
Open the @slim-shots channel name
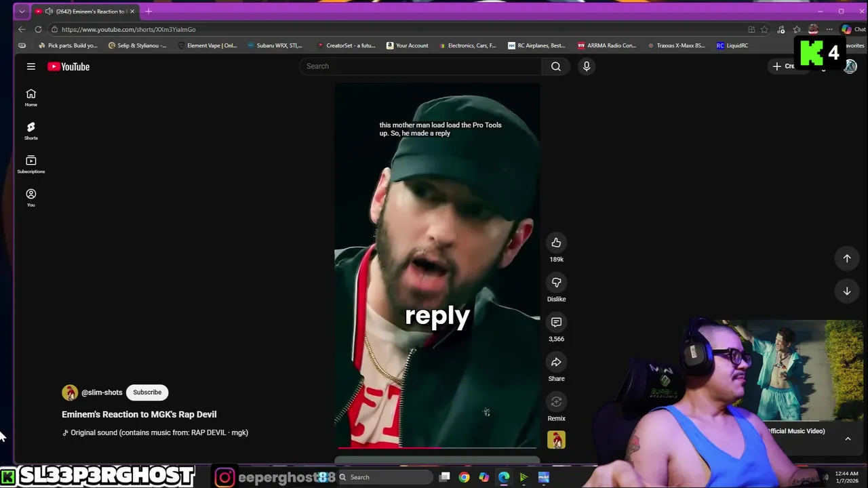click(x=102, y=392)
